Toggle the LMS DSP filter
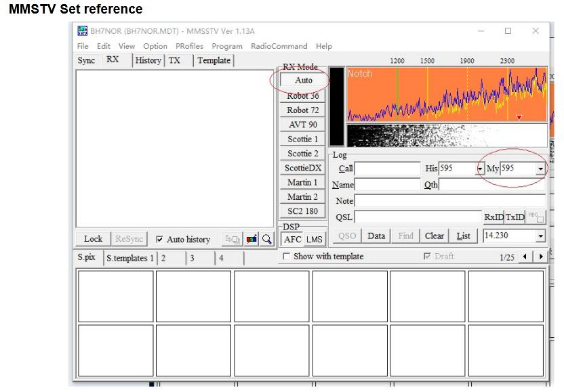 [x=315, y=239]
